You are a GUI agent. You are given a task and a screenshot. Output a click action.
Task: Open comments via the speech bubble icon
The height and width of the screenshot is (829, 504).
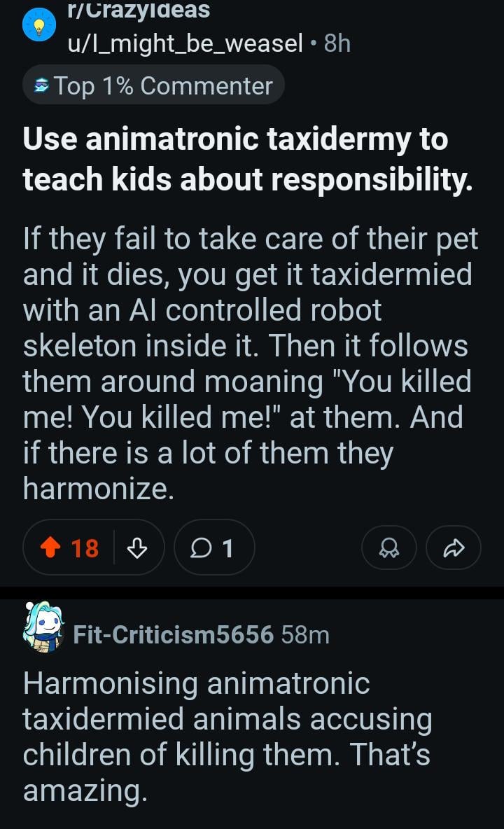200,548
